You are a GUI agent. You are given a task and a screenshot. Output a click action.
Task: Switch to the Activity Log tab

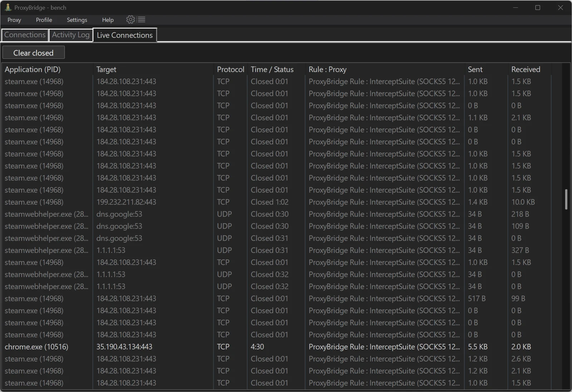tap(71, 35)
